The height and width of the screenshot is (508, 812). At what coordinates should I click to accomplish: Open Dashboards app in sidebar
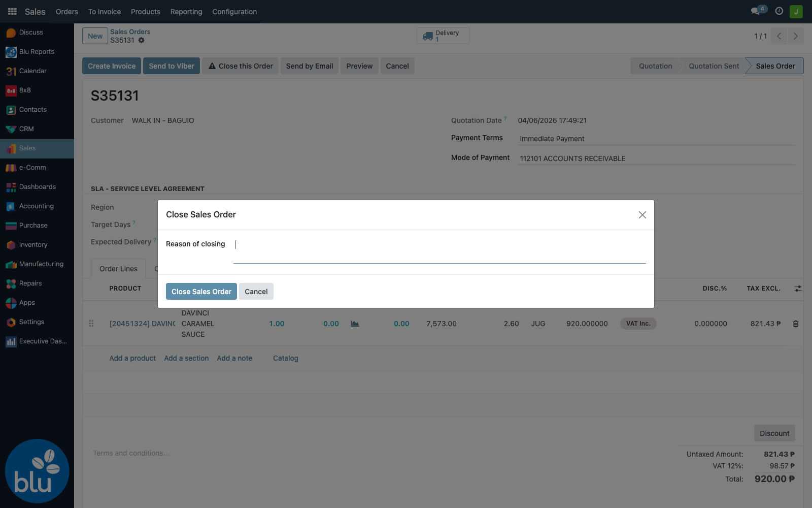37,187
